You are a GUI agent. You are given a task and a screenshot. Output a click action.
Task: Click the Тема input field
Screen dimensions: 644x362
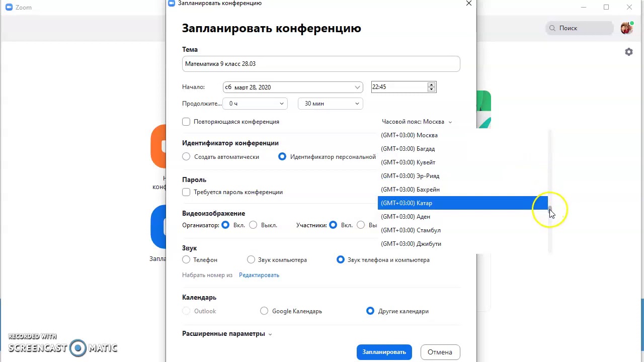[x=321, y=64]
